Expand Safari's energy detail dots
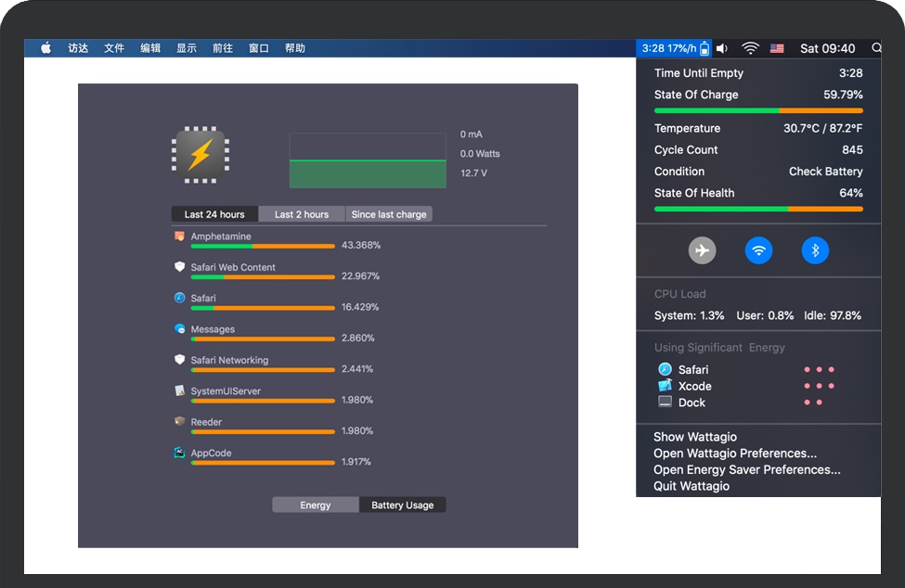The image size is (905, 588). tap(820, 368)
